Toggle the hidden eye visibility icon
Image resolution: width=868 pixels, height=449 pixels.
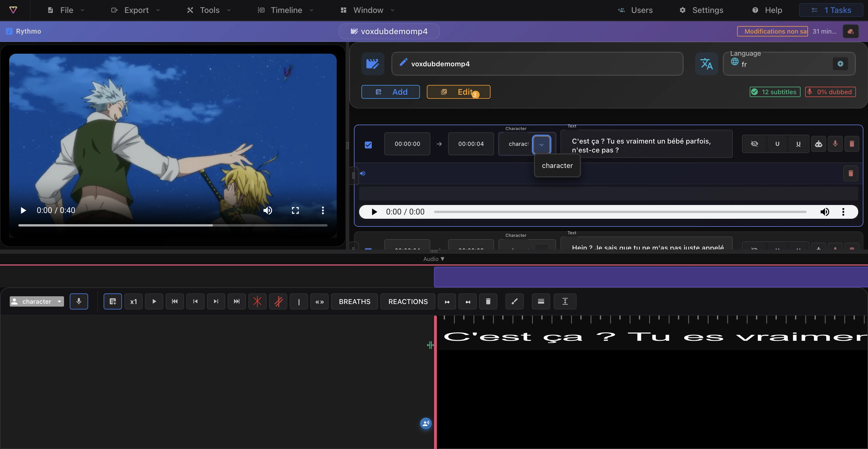(x=754, y=144)
